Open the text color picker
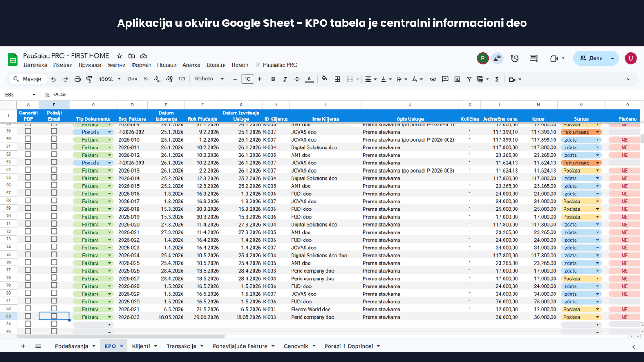The image size is (644, 362). point(309,79)
